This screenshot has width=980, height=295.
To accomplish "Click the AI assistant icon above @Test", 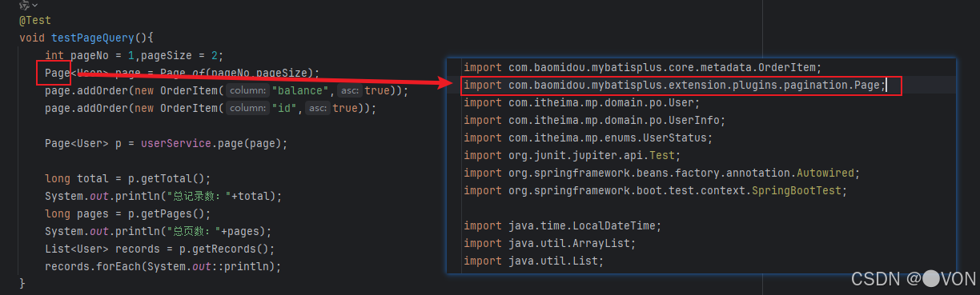I will coord(24,5).
